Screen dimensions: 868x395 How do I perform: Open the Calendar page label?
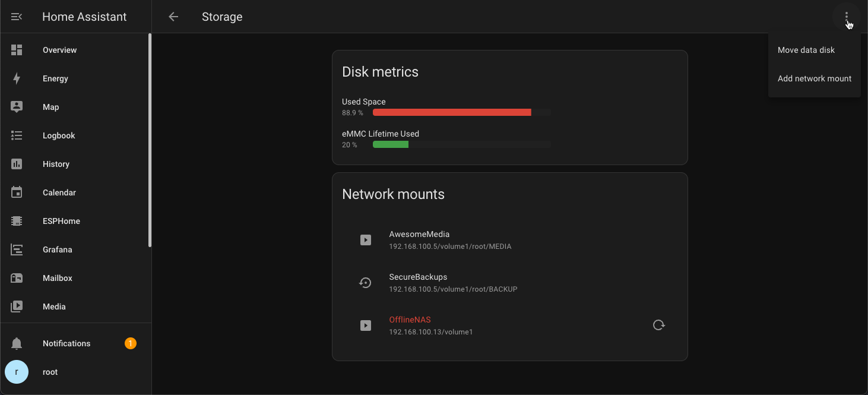59,192
